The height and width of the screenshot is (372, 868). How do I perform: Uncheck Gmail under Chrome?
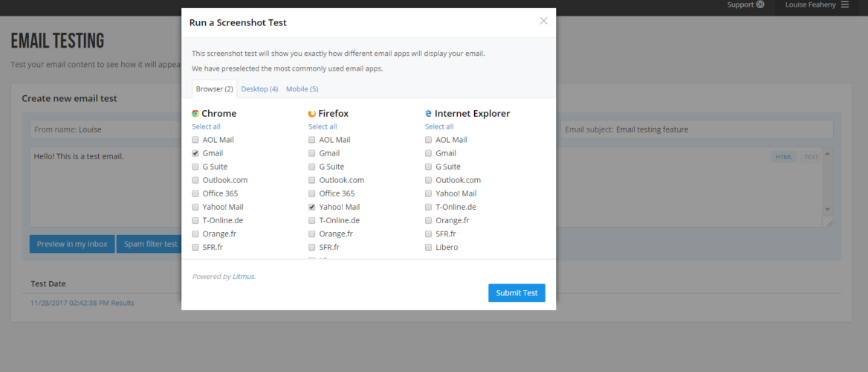pyautogui.click(x=195, y=153)
